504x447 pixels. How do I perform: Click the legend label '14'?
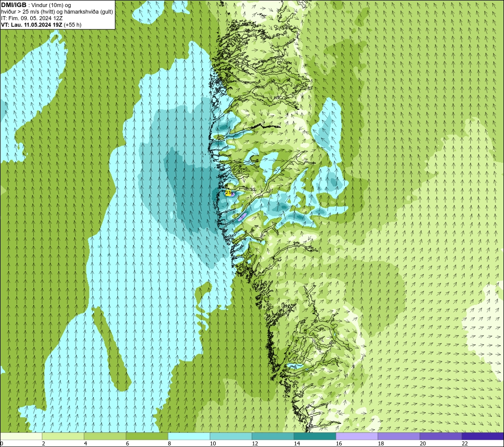click(x=297, y=443)
